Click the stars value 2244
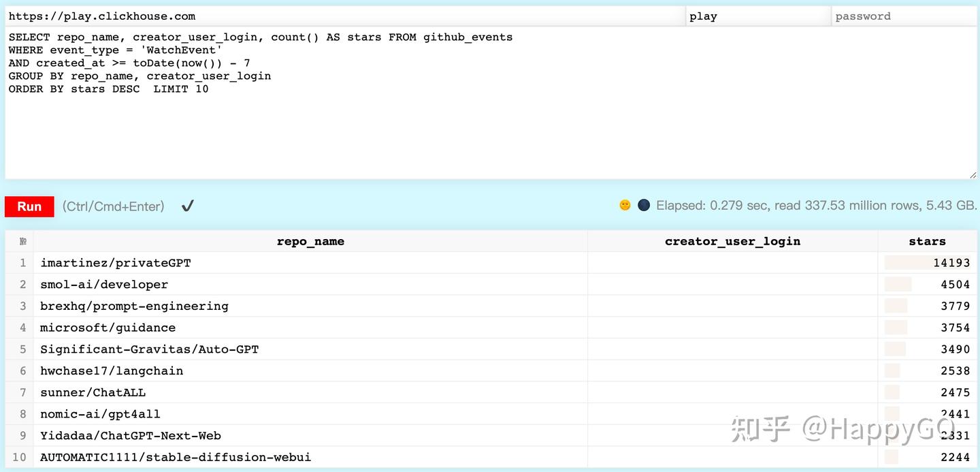The width and height of the screenshot is (980, 472). click(x=955, y=457)
